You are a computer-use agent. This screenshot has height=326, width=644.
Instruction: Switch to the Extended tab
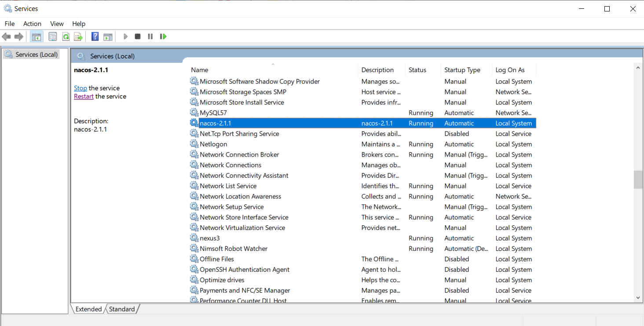[x=88, y=309]
